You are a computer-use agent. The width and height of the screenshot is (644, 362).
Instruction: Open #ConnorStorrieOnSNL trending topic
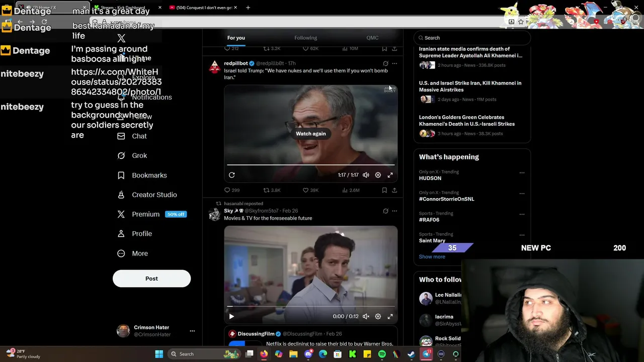click(x=447, y=199)
